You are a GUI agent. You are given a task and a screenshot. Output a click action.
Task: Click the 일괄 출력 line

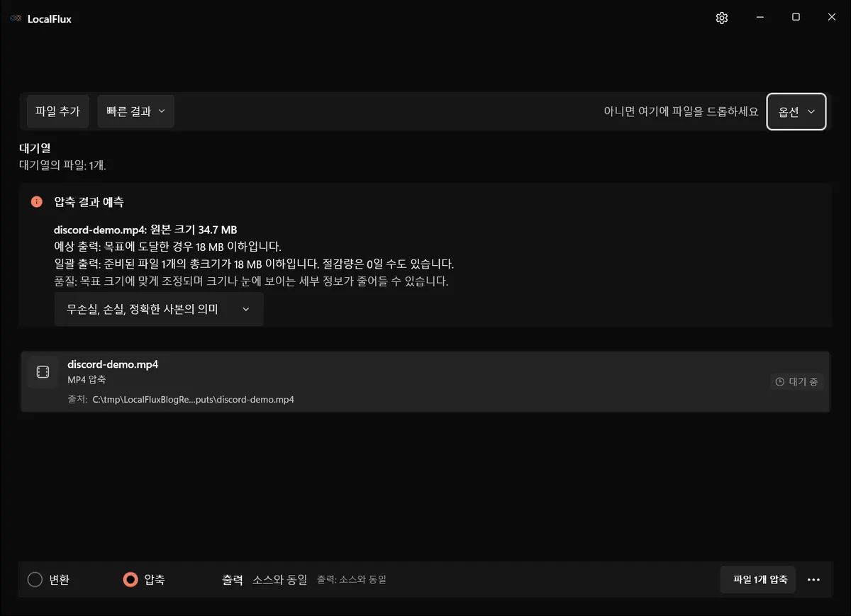(x=254, y=264)
